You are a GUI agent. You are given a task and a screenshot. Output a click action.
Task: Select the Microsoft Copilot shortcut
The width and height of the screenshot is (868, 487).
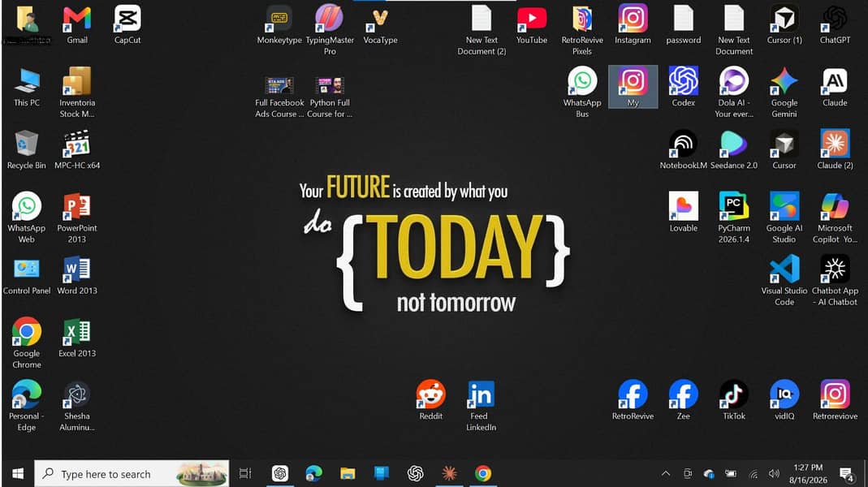(835, 218)
